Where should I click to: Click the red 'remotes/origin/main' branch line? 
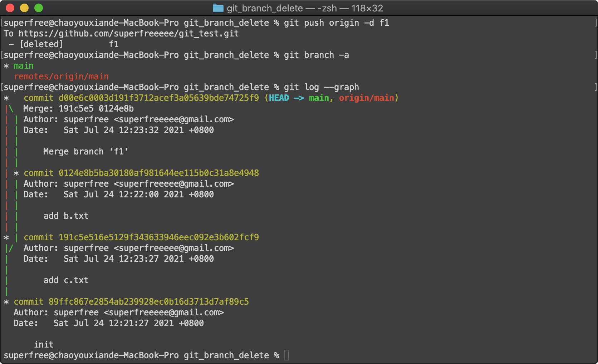61,77
